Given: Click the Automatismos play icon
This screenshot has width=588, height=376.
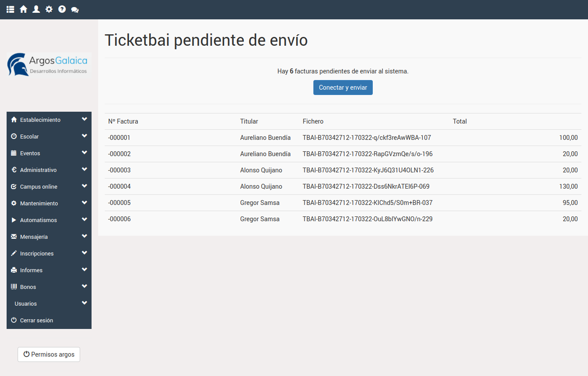Looking at the screenshot, I should [x=14, y=220].
